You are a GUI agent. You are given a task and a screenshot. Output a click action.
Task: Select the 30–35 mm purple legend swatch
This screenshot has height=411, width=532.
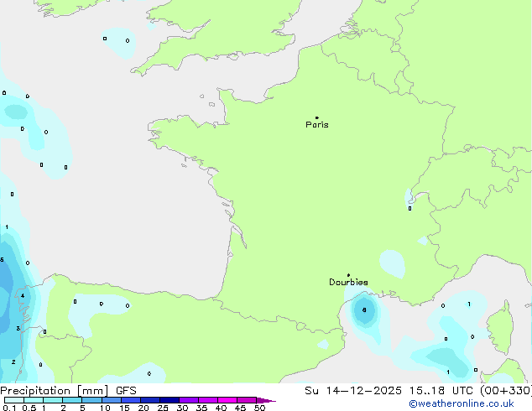click(x=188, y=400)
